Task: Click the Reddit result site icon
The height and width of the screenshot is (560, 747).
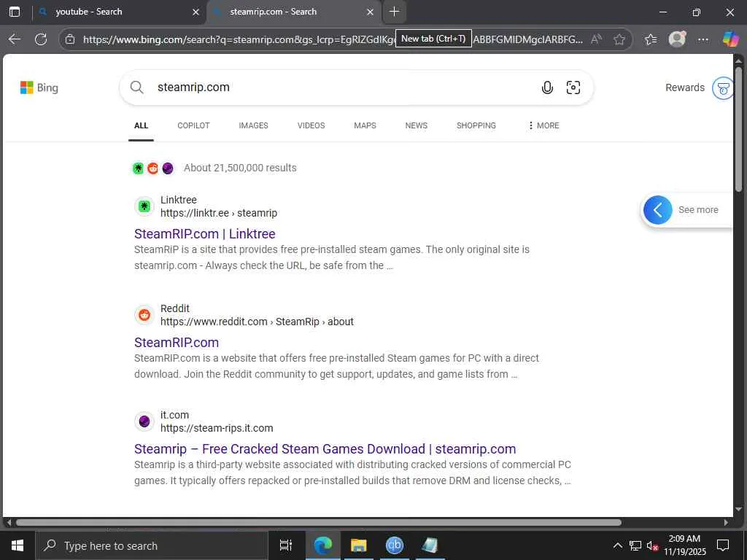Action: coord(144,315)
